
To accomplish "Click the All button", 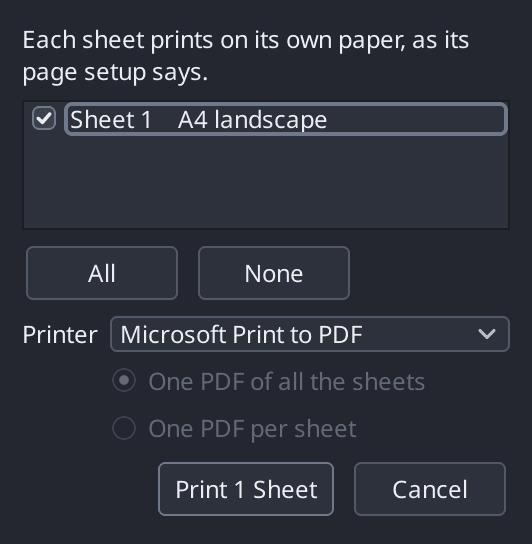I will click(x=102, y=273).
